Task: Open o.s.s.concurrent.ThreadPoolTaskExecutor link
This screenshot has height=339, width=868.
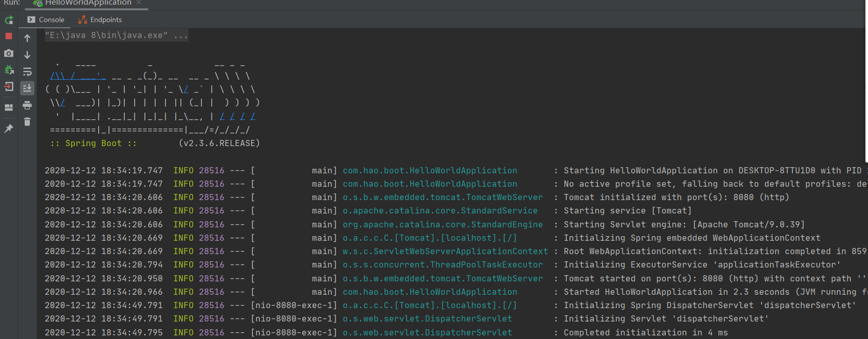Action: click(x=443, y=264)
